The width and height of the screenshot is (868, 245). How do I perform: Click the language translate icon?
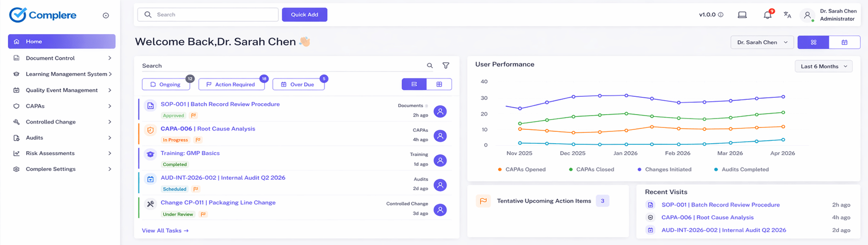click(x=787, y=15)
